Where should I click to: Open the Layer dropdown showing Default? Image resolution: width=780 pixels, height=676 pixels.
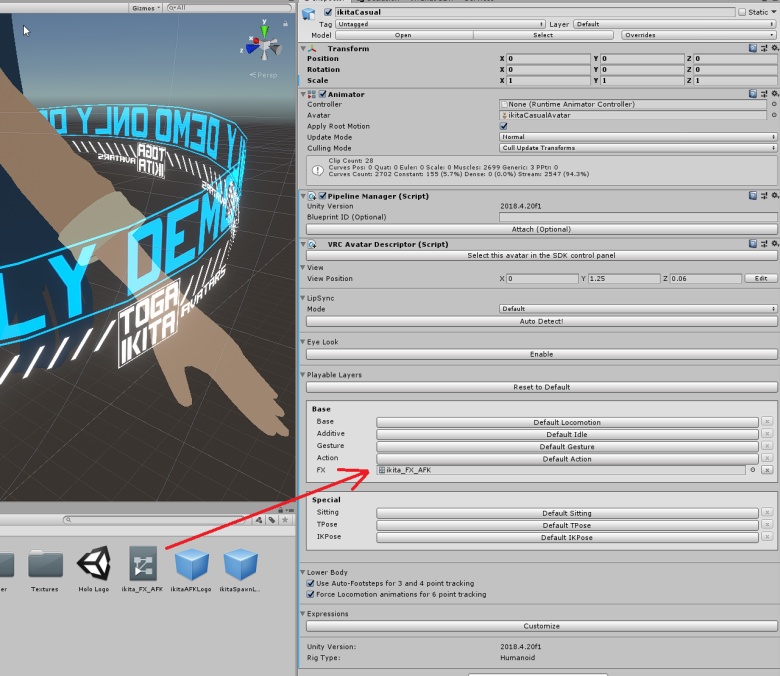[x=675, y=24]
